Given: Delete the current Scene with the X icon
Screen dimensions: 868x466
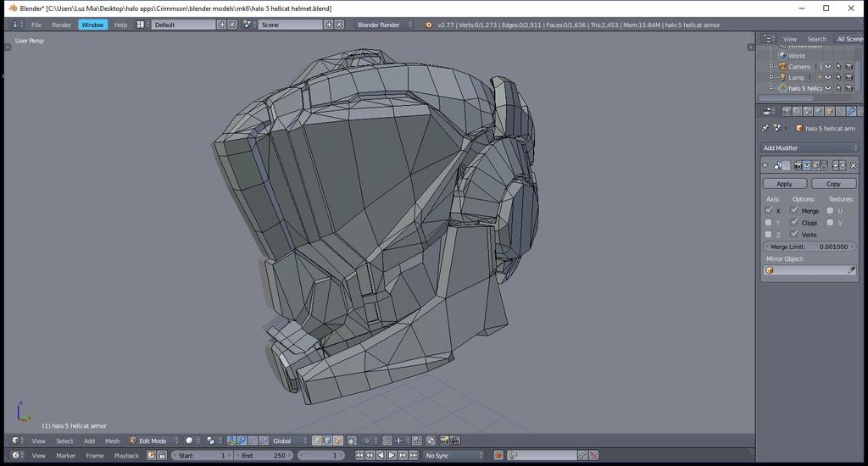Looking at the screenshot, I should pyautogui.click(x=339, y=25).
